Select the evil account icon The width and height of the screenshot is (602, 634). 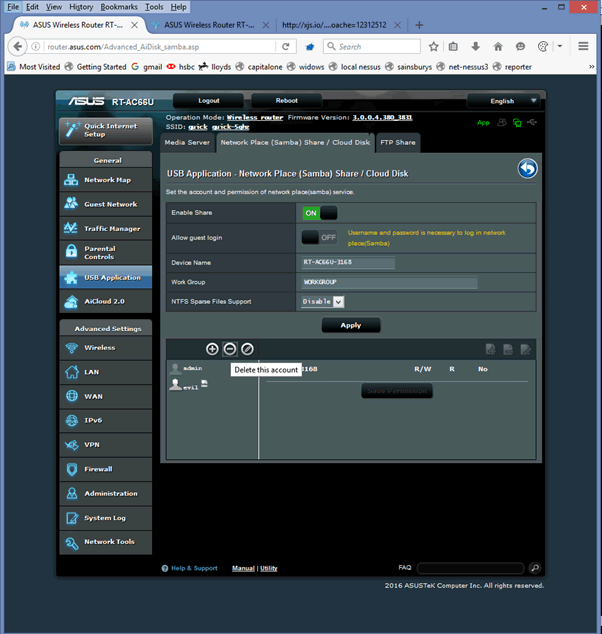click(x=175, y=385)
